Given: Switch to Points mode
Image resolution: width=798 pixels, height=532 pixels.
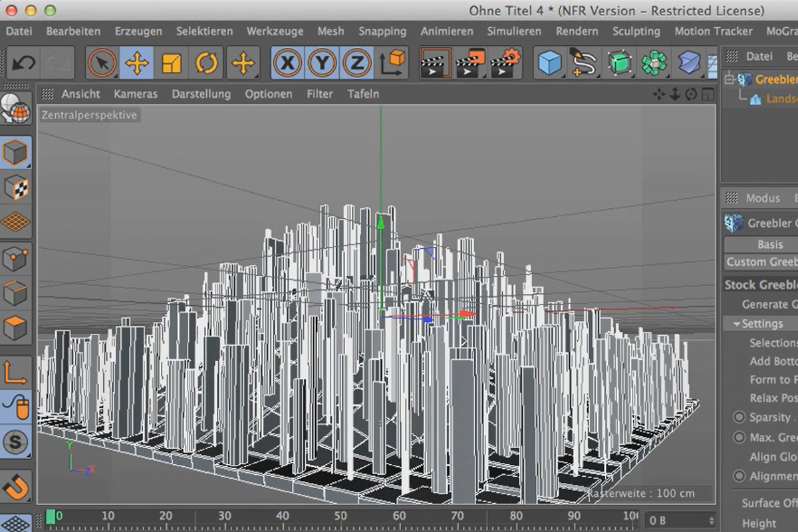Looking at the screenshot, I should click(x=15, y=259).
